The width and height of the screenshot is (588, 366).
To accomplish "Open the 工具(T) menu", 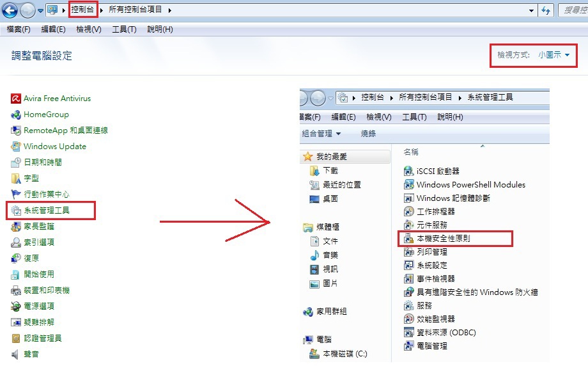I will tap(124, 29).
